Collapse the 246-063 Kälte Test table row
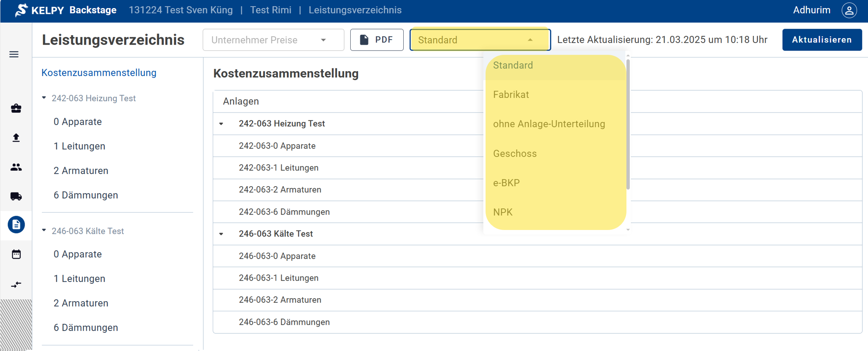The width and height of the screenshot is (868, 351). [x=221, y=234]
